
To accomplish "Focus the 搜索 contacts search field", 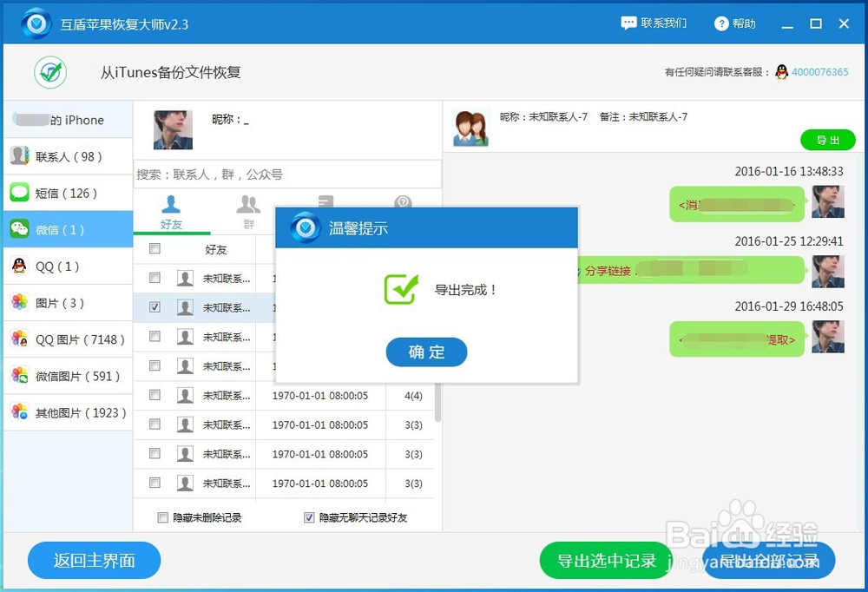I will click(287, 174).
